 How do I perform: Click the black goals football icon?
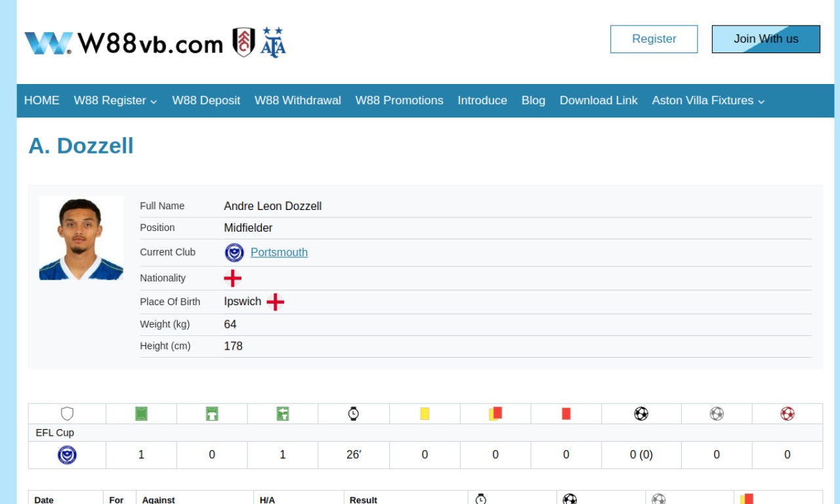coord(641,413)
